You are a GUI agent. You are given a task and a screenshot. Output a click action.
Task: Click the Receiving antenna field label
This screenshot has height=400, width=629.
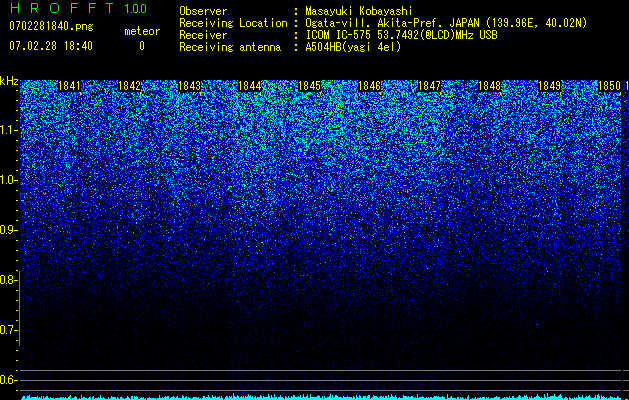(x=230, y=47)
